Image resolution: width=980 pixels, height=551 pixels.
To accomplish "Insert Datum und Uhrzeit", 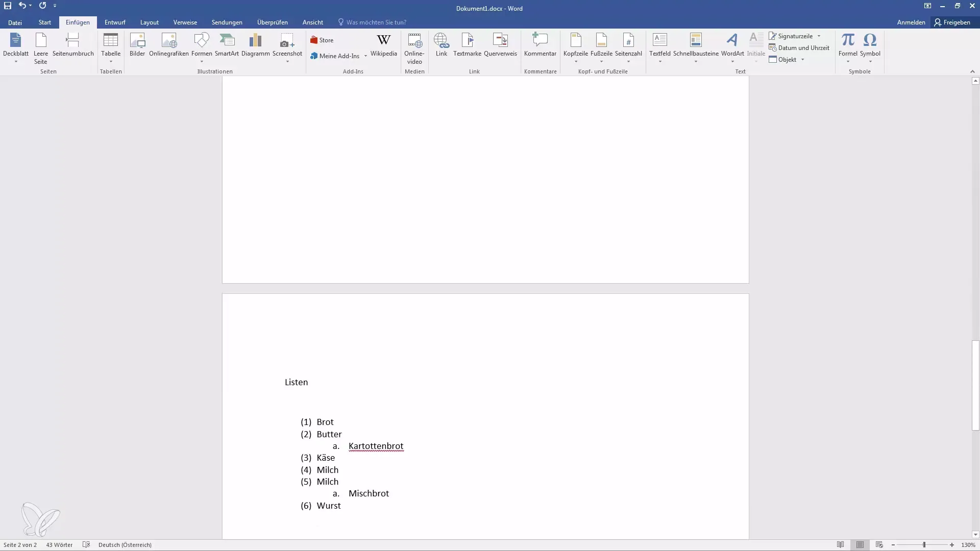I will pyautogui.click(x=799, y=48).
